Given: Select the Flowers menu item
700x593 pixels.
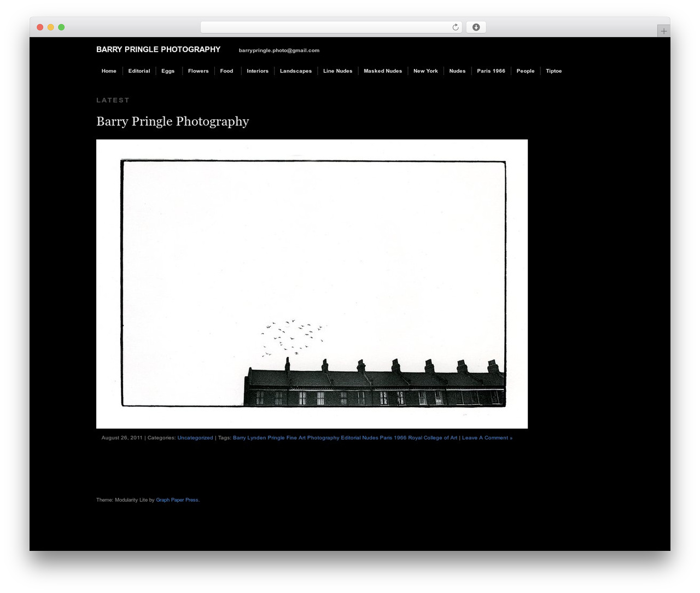Looking at the screenshot, I should (x=198, y=71).
